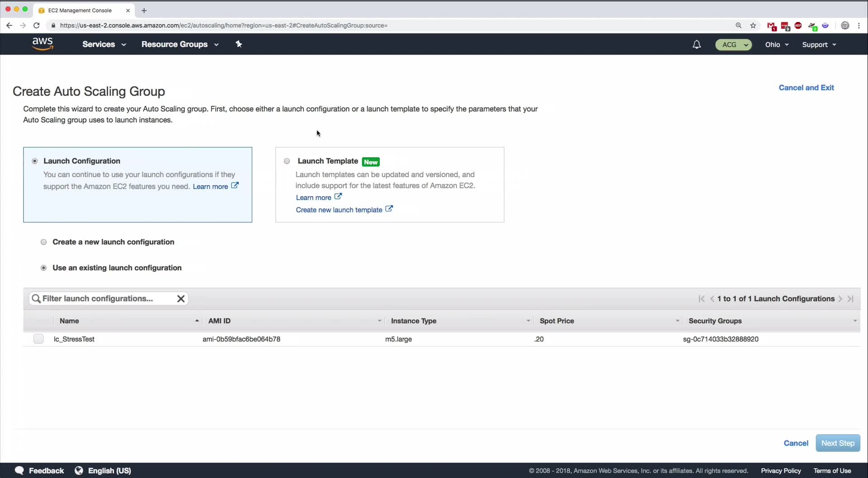Expand the Resource Groups menu

pyautogui.click(x=180, y=44)
